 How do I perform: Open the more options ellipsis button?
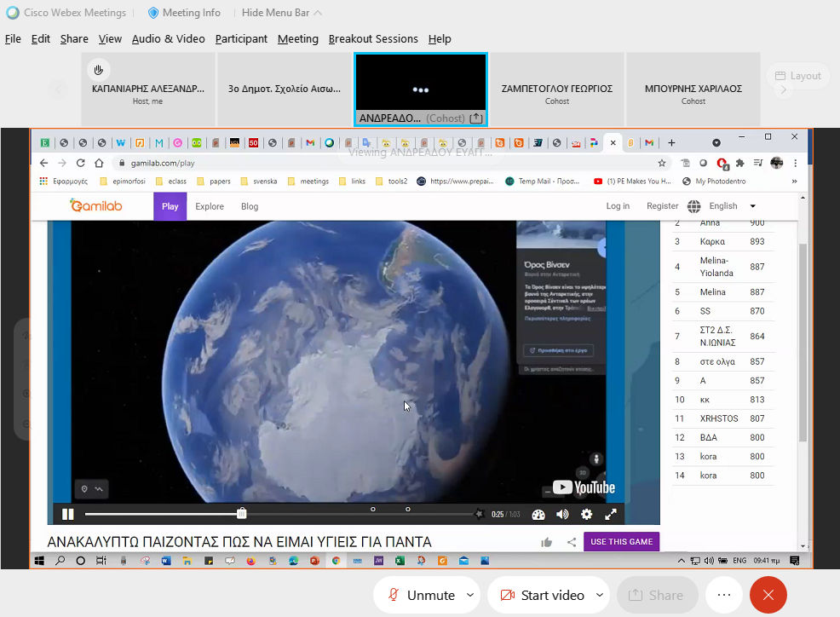(x=723, y=595)
